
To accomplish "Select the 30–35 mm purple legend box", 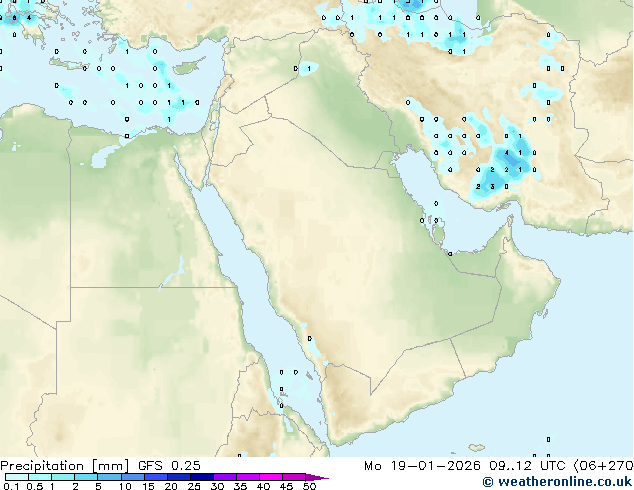I will [225, 477].
